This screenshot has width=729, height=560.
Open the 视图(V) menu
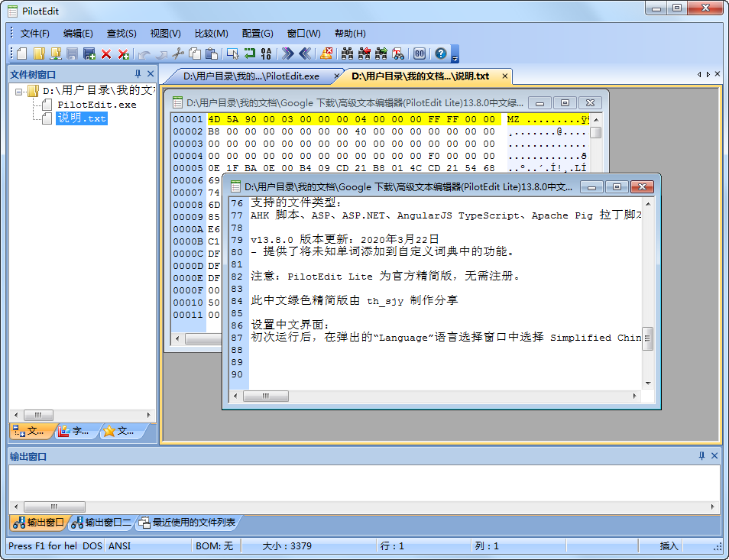coord(166,34)
